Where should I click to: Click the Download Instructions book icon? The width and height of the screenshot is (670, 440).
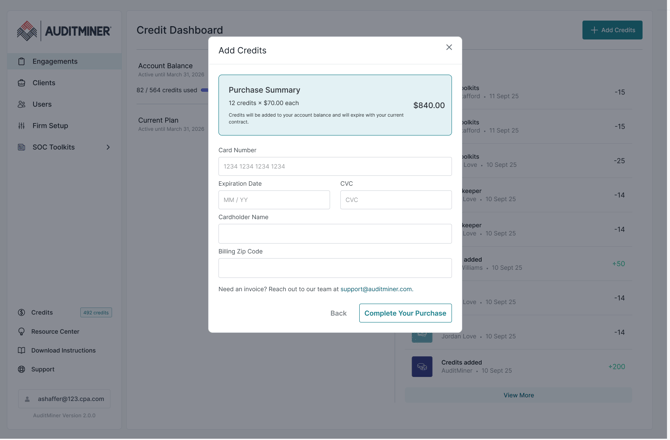tap(21, 351)
